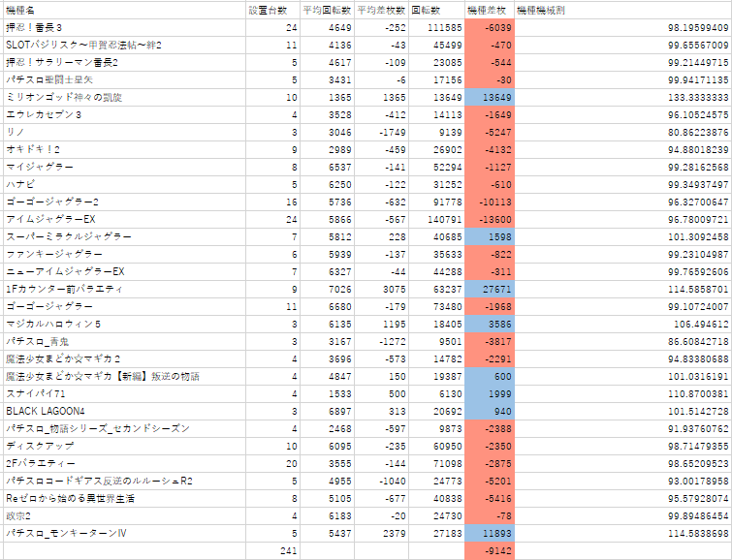Viewport: 732px width, 560px height.
Task: Select the blue 1598 cell
Action: point(490,237)
